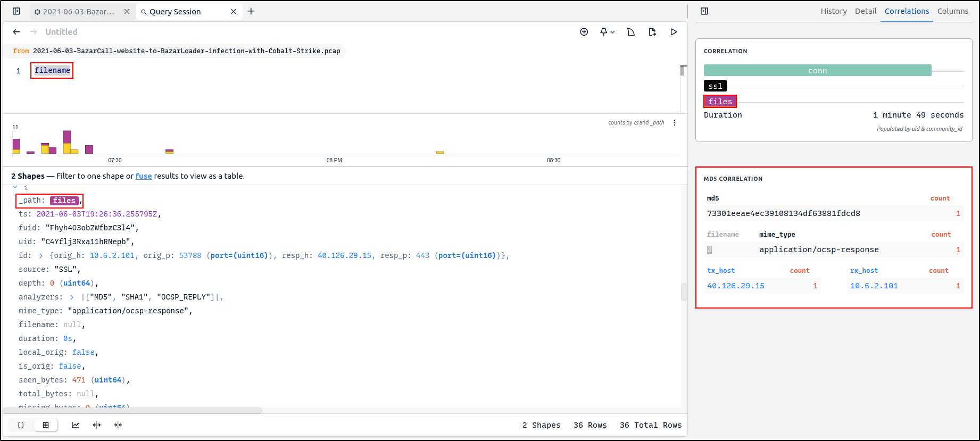Switch to table grid view
This screenshot has height=441, width=980.
46,425
